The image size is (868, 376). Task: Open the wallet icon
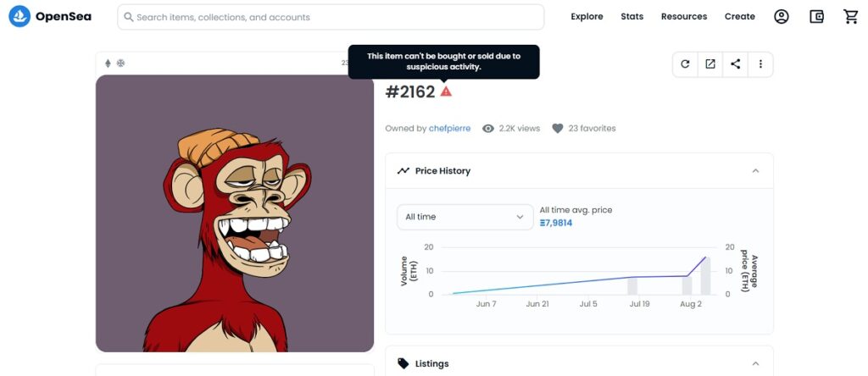coord(816,17)
